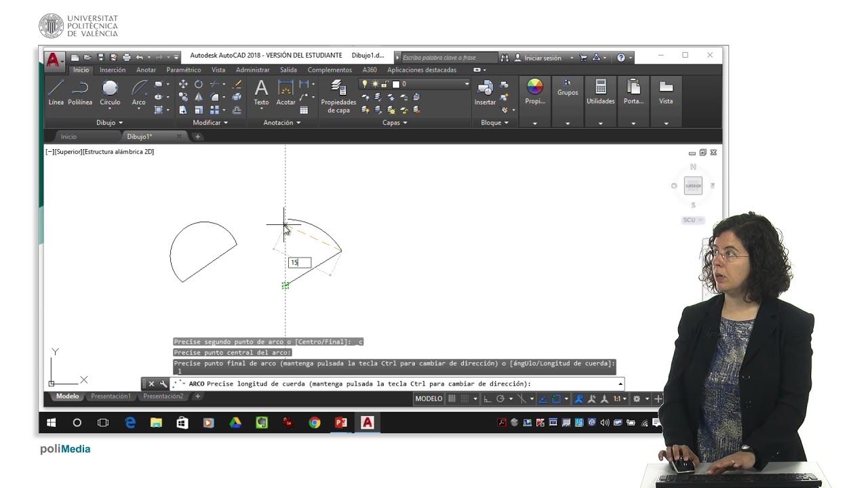Select the Texto annotation tool
Viewport: 868px width, 488px height.
(x=261, y=92)
